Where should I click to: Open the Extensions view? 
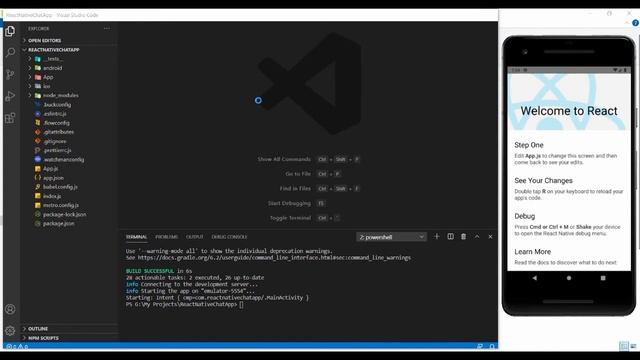click(10, 118)
